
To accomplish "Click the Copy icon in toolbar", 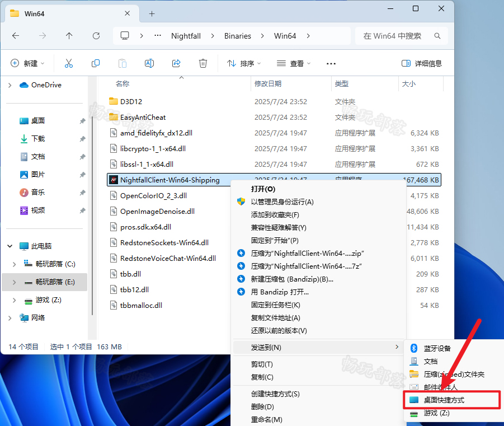I will (96, 63).
